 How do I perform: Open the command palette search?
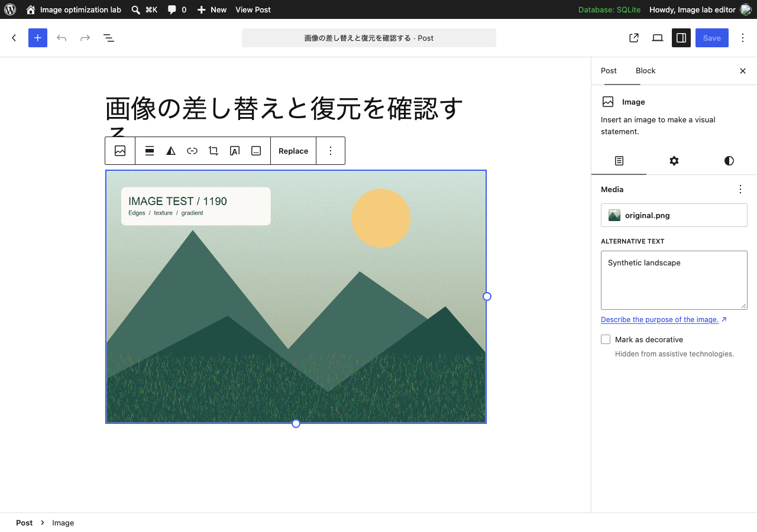pos(144,9)
